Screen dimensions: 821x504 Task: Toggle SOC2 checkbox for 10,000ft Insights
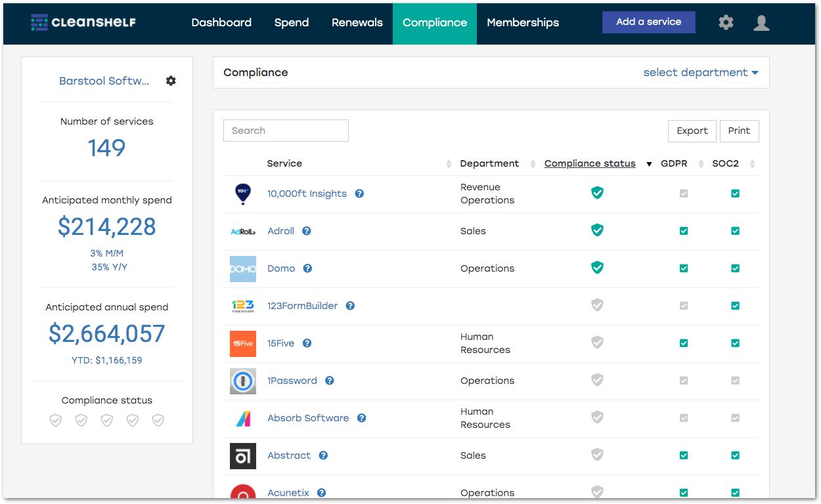(735, 194)
